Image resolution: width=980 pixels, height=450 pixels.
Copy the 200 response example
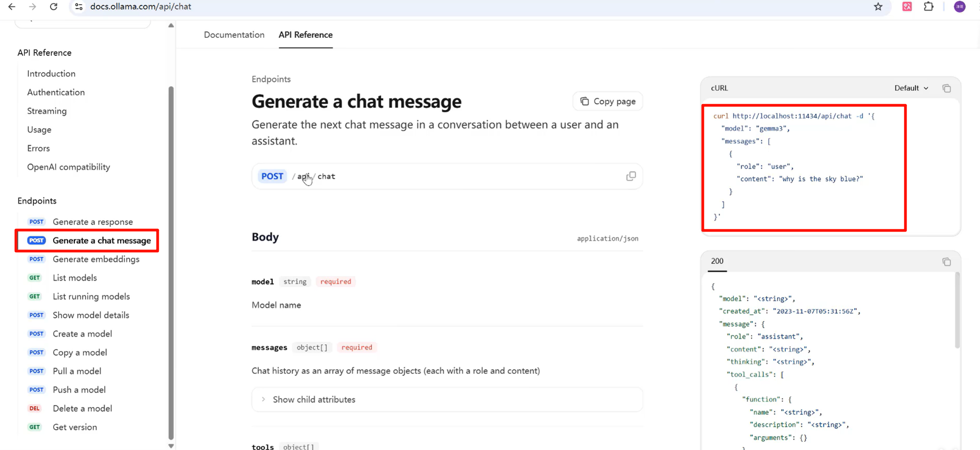[x=946, y=262]
